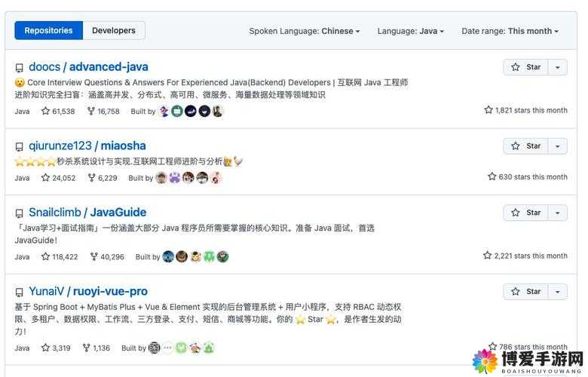Click the '1,821 stars this month' text
This screenshot has height=377, width=588.
525,110
